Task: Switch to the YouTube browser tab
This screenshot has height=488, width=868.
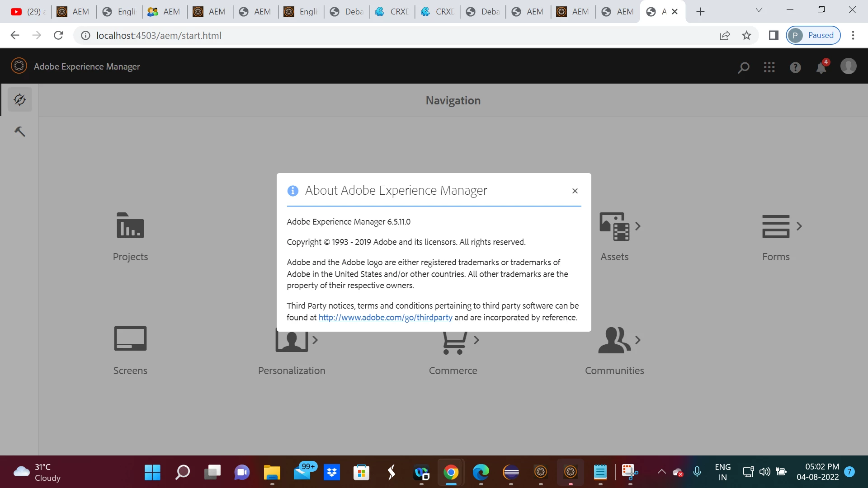Action: (x=28, y=12)
